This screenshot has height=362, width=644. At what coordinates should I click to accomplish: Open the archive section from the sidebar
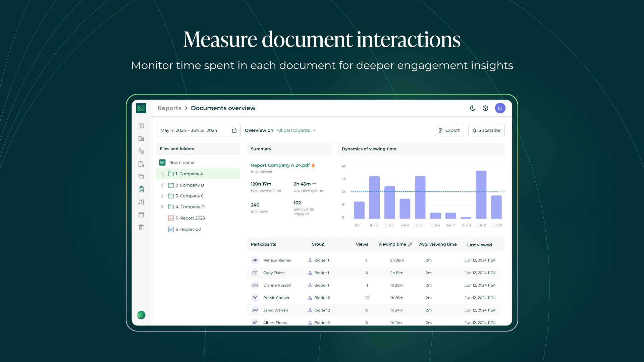pyautogui.click(x=141, y=215)
